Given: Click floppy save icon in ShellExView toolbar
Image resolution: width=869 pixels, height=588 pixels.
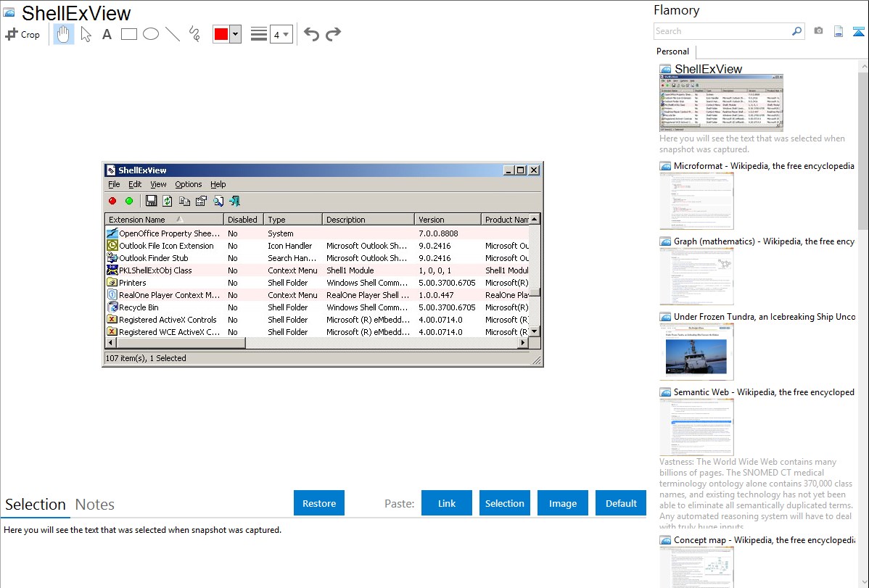Looking at the screenshot, I should coord(151,201).
